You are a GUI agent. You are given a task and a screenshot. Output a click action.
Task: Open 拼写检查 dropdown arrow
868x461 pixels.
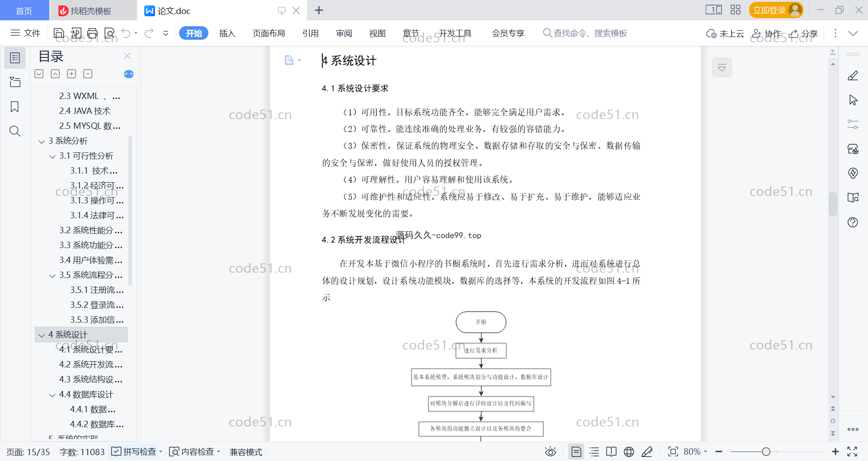(161, 452)
